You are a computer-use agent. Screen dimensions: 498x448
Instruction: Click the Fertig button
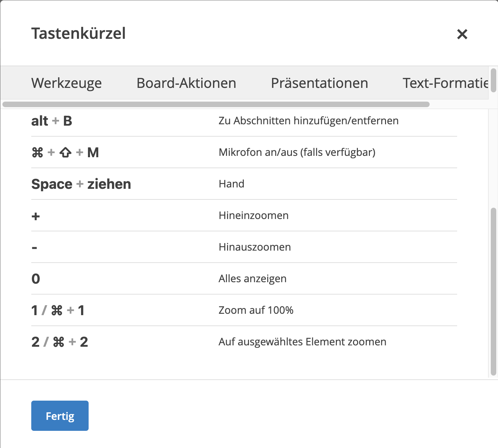point(60,416)
